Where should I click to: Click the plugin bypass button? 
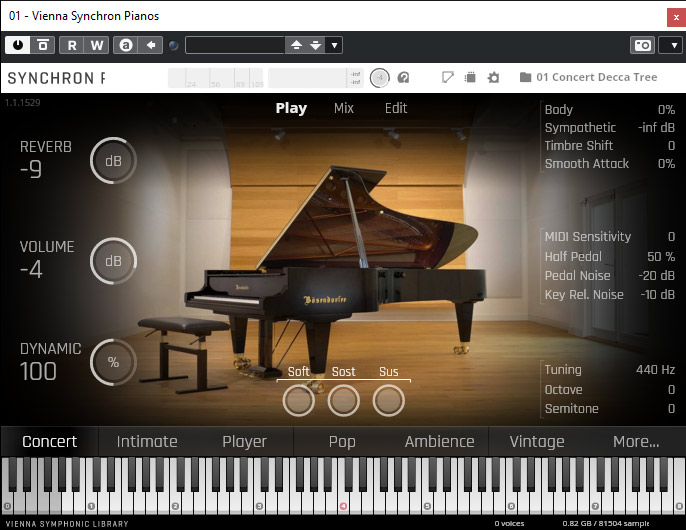pyautogui.click(x=42, y=45)
